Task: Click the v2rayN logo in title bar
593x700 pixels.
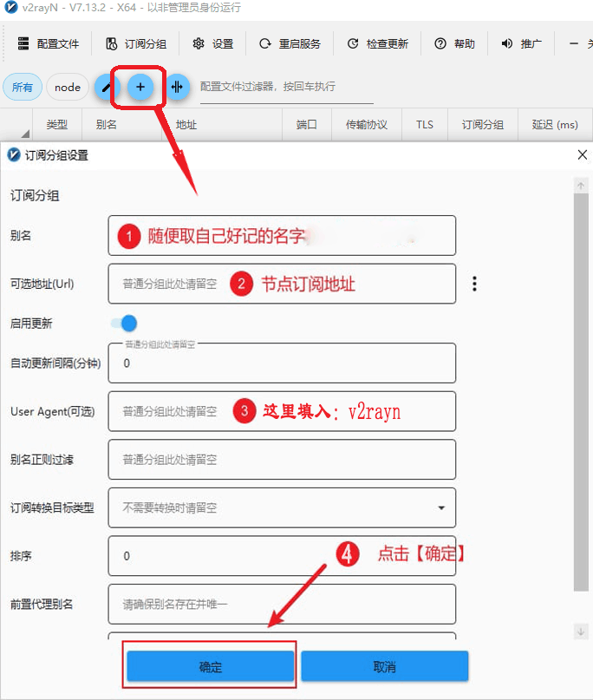Action: [x=10, y=8]
